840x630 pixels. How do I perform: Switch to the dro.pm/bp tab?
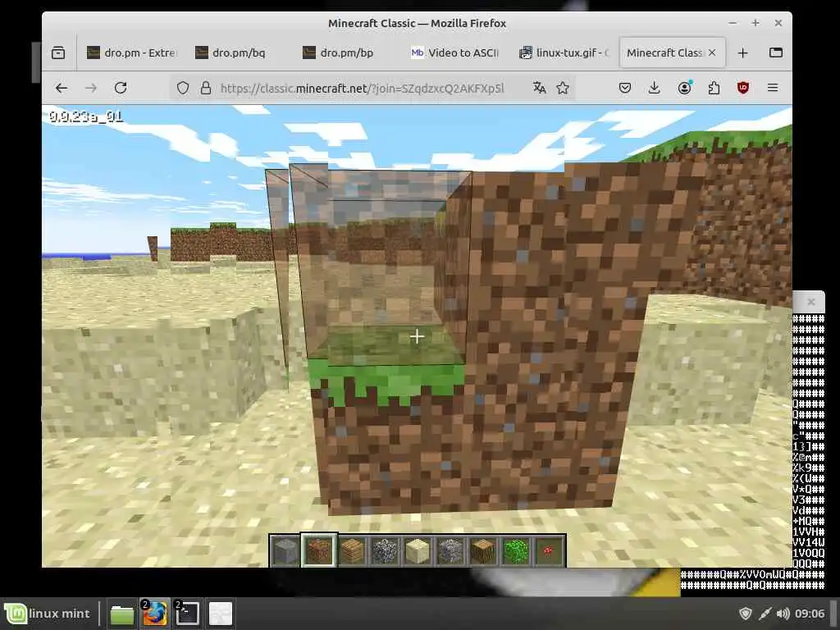347,52
